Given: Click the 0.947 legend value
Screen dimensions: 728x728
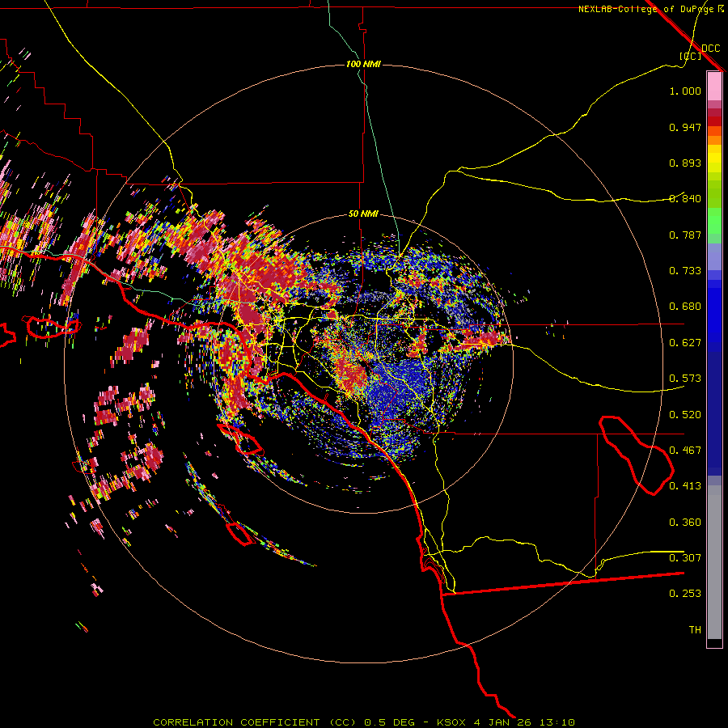Looking at the screenshot, I should click(x=685, y=127).
